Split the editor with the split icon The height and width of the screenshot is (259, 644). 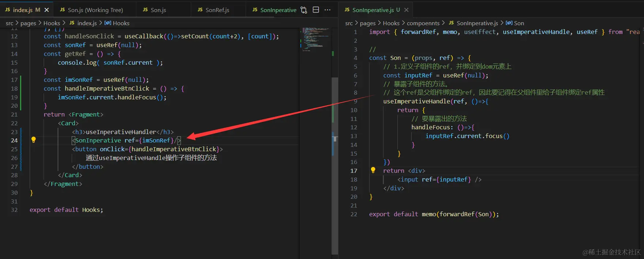[x=316, y=10]
